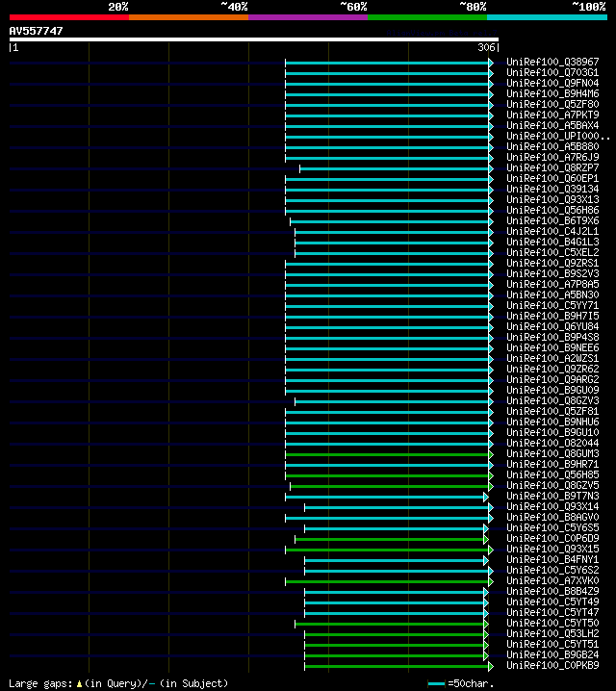Click the UniRef100_B9NEE6 label
616x691 pixels.
click(552, 347)
